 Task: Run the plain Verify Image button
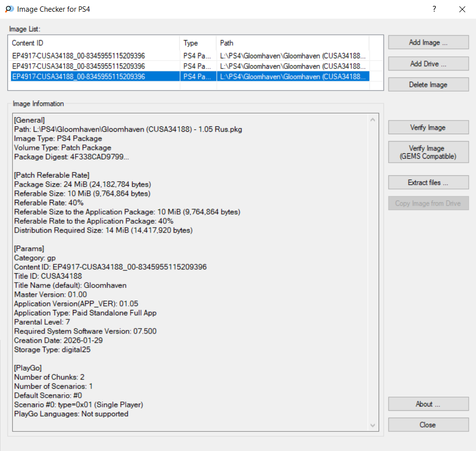pos(428,128)
